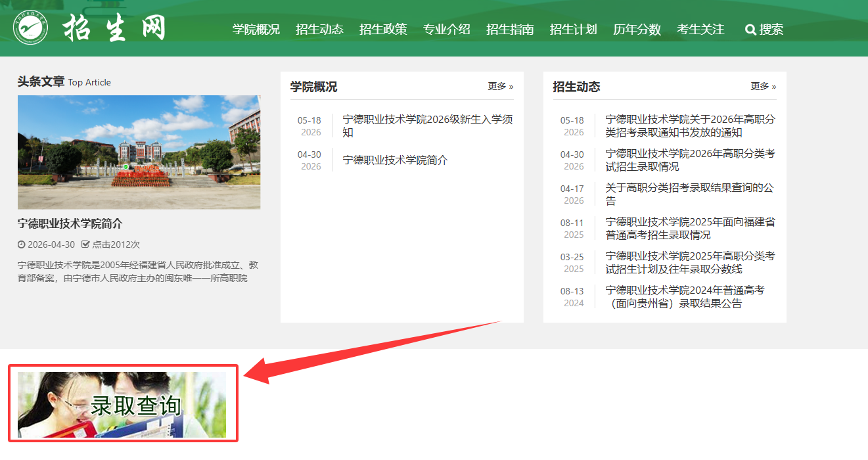
Task: Select 招生指南 in the navigation bar
Action: point(510,30)
